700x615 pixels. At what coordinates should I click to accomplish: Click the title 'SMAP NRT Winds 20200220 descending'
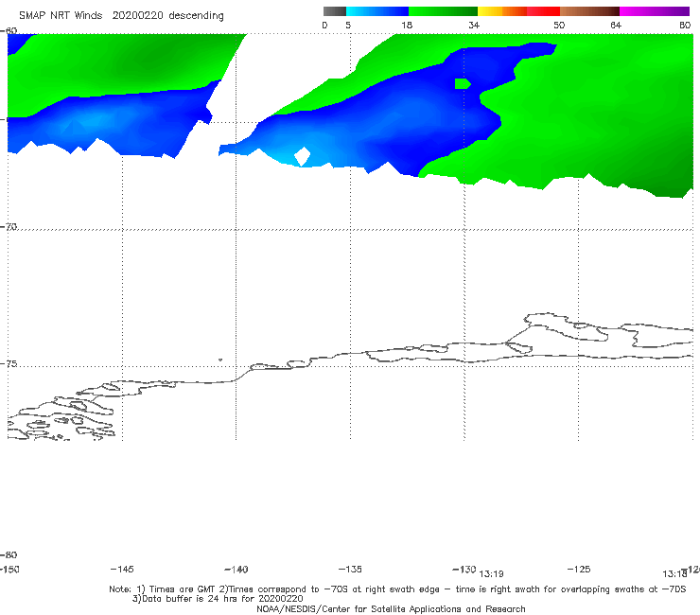(121, 16)
